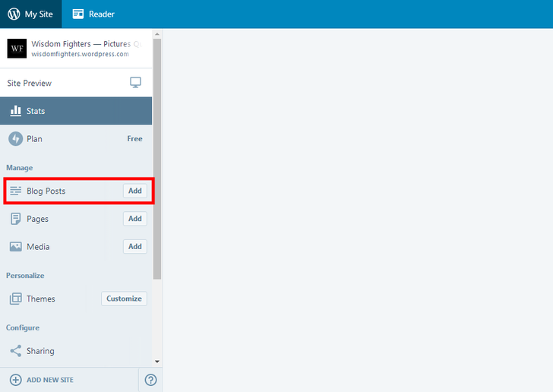
Task: Click the Media image icon
Action: point(15,247)
